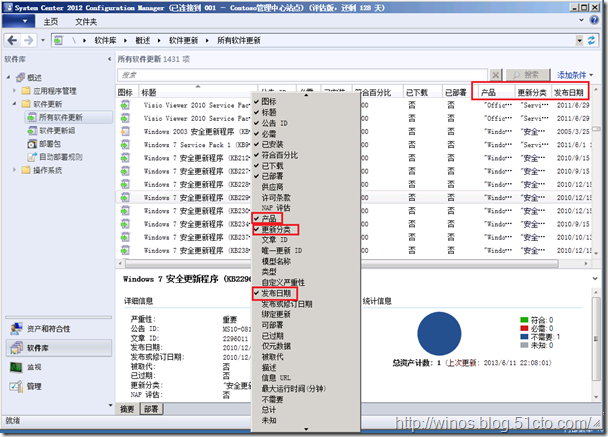Viewport: 608px width, 437px height.
Task: Open the 主页 ribbon tab
Action: pos(51,22)
